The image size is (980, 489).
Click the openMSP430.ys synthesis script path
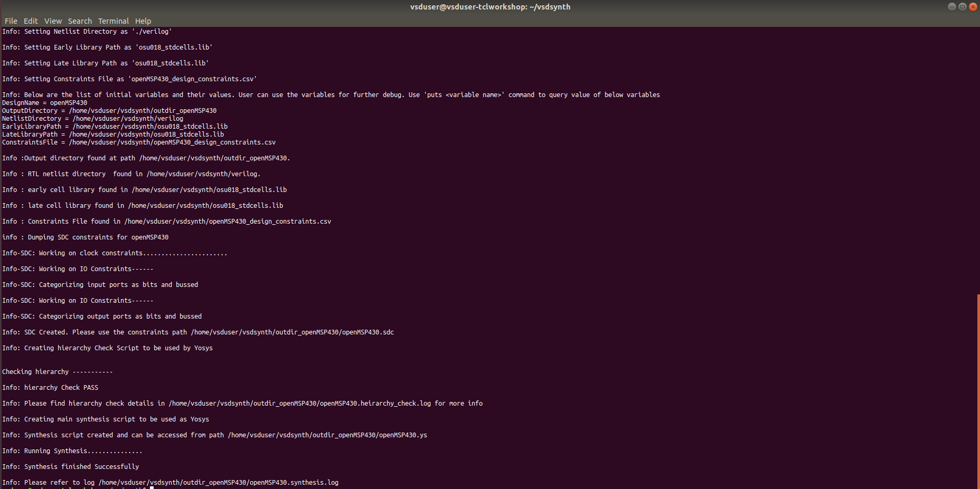click(327, 435)
